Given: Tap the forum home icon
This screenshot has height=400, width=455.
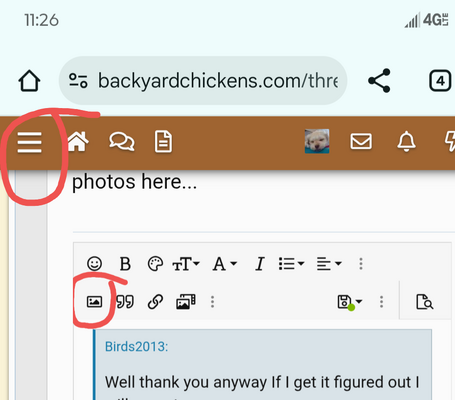Looking at the screenshot, I should pyautogui.click(x=78, y=141).
